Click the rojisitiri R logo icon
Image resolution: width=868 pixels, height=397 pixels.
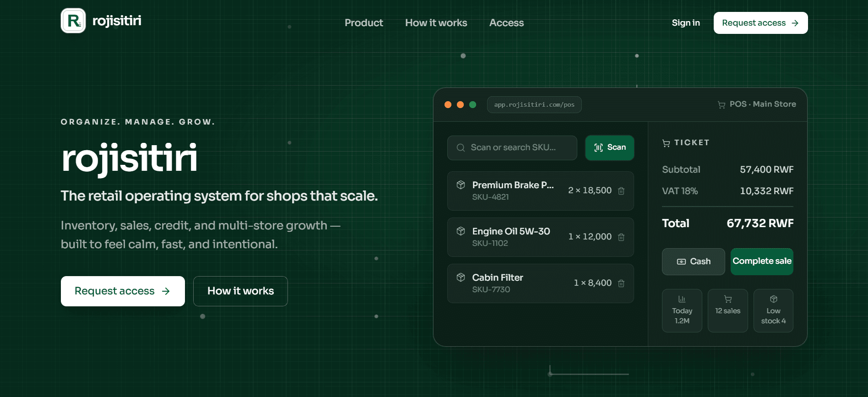(x=73, y=21)
